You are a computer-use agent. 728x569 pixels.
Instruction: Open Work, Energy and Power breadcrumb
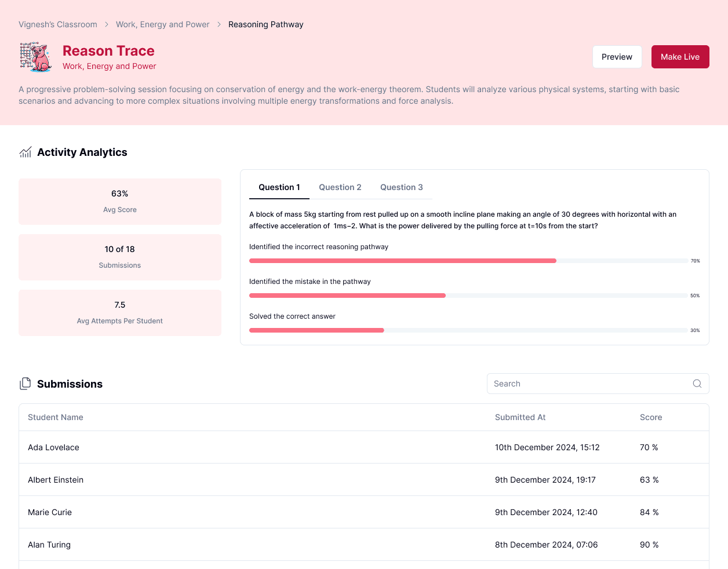pyautogui.click(x=163, y=24)
